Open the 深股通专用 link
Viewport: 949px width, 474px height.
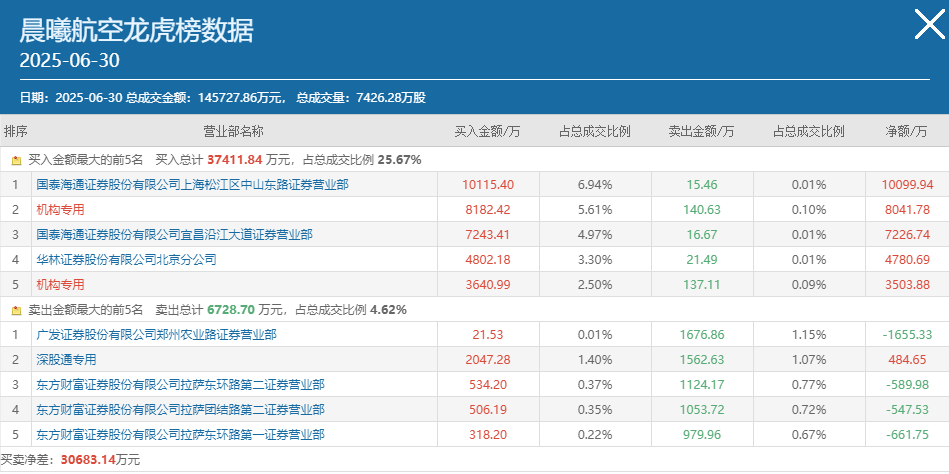66,360
